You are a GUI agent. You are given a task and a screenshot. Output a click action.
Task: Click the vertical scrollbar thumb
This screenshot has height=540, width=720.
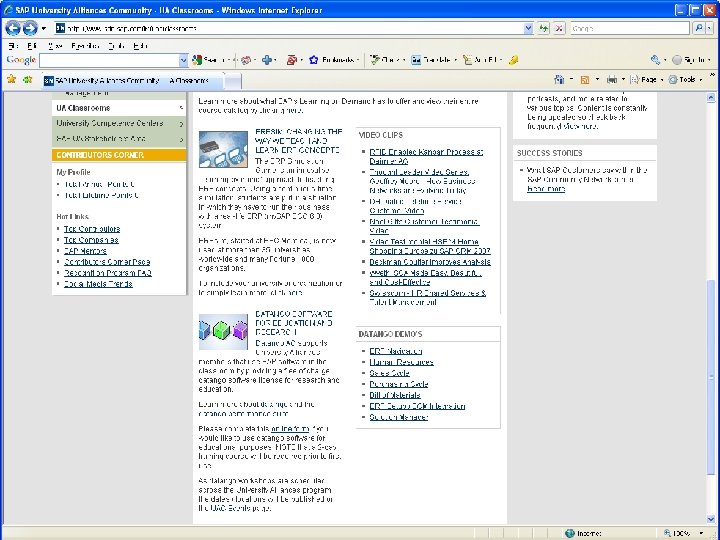711,377
